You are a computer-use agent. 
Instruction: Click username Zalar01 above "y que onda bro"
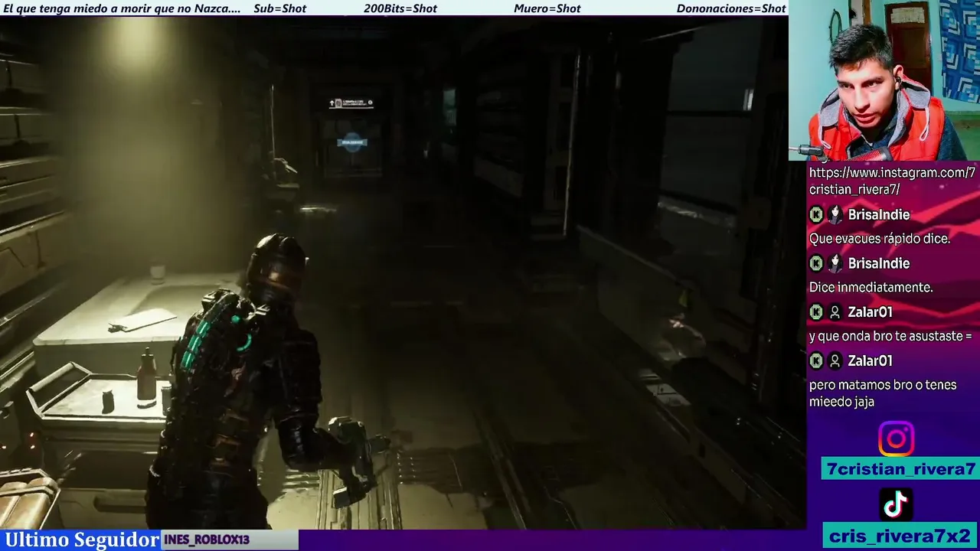pos(870,312)
